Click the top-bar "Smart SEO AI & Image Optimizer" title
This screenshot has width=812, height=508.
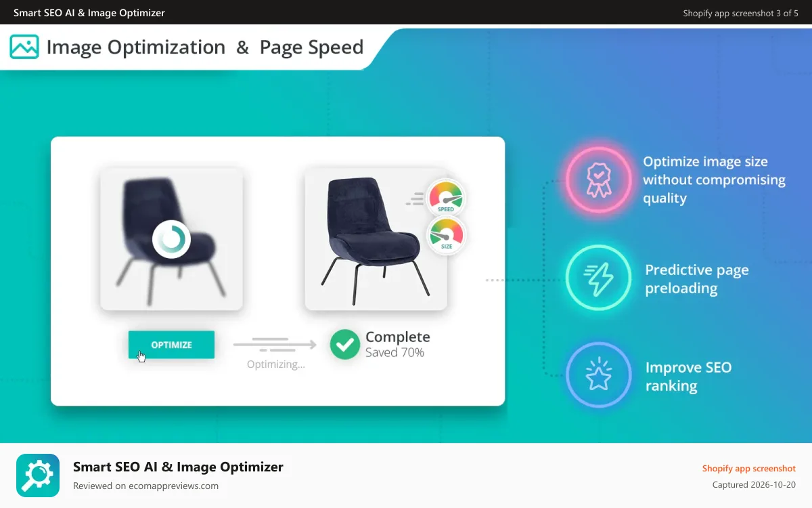[89, 13]
